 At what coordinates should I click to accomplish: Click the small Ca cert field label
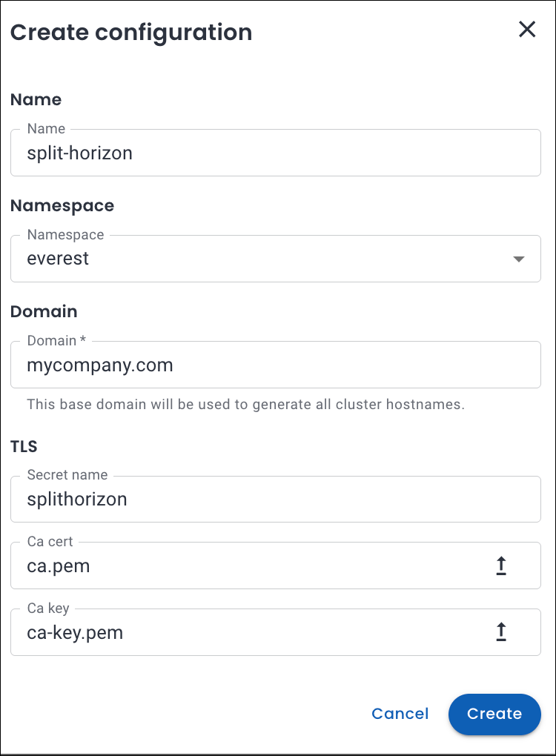(x=50, y=542)
